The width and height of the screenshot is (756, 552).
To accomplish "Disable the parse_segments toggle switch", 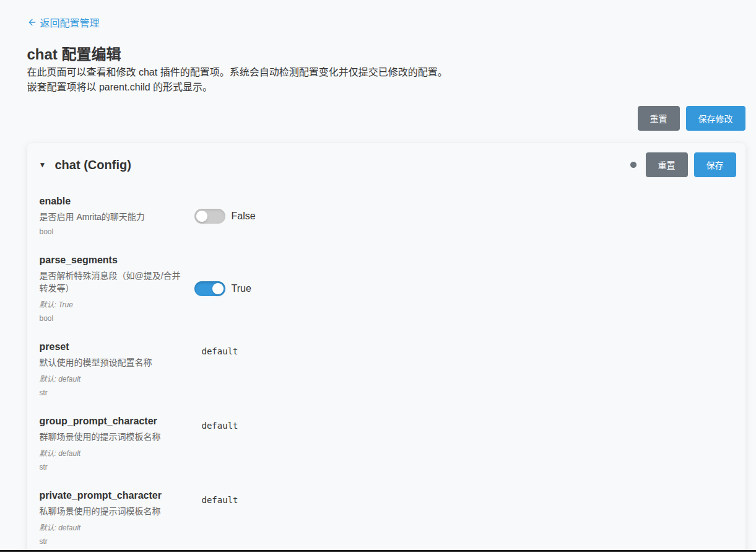I will coord(209,289).
